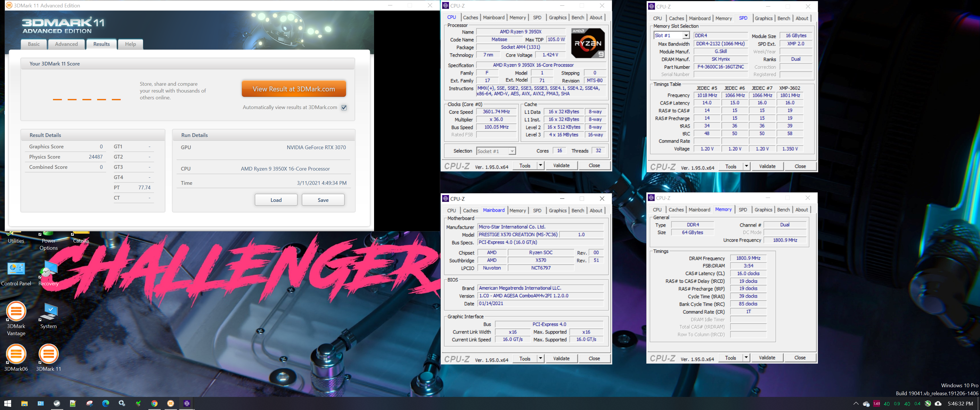Click the 3DMark 11 title bar icon
The width and height of the screenshot is (980, 410).
tap(9, 5)
